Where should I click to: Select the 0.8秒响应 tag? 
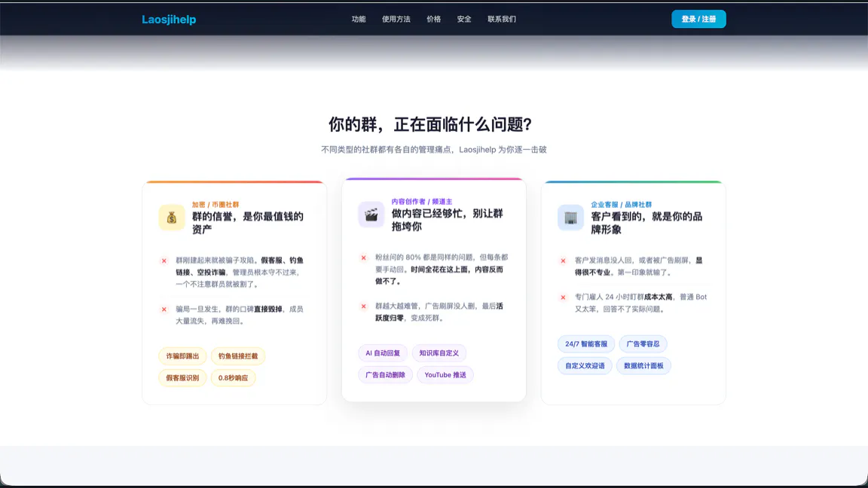[x=233, y=378]
